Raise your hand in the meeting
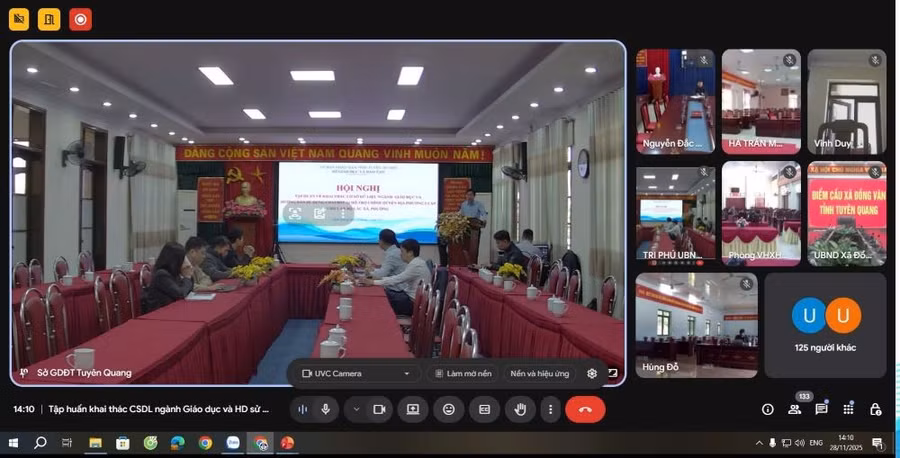Image resolution: width=900 pixels, height=458 pixels. (520, 409)
